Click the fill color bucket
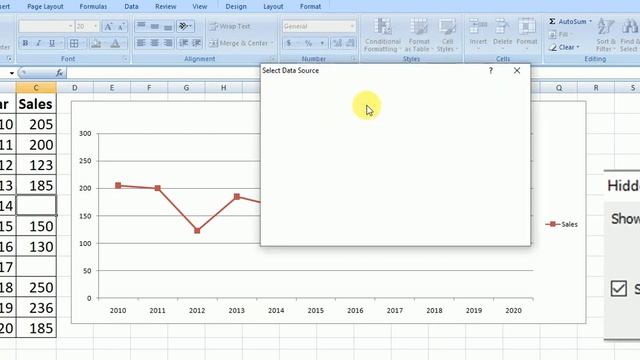This screenshot has height=360, width=640. coord(96,43)
